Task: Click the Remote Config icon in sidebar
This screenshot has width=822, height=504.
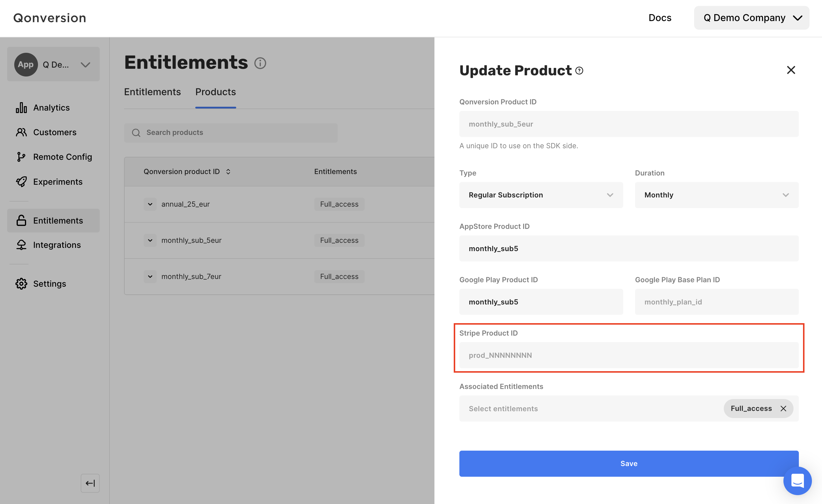Action: coord(20,157)
